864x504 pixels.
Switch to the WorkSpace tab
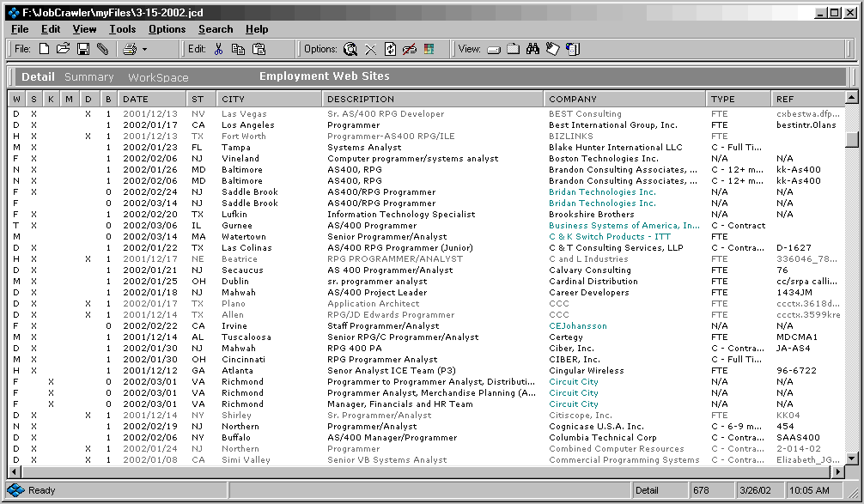coord(158,77)
